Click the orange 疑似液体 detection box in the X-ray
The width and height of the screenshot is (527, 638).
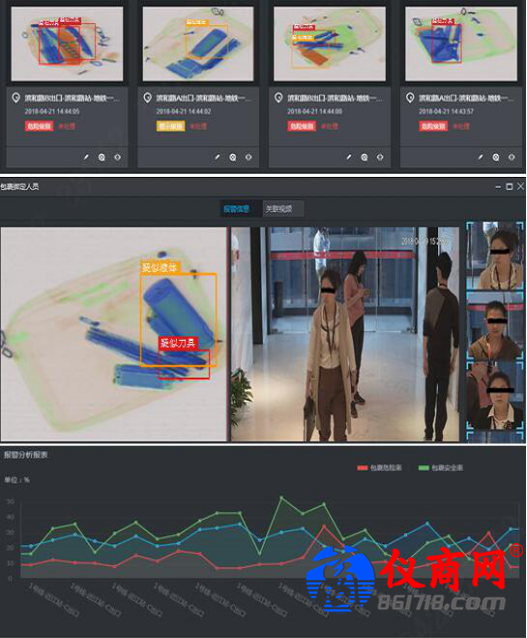click(178, 320)
